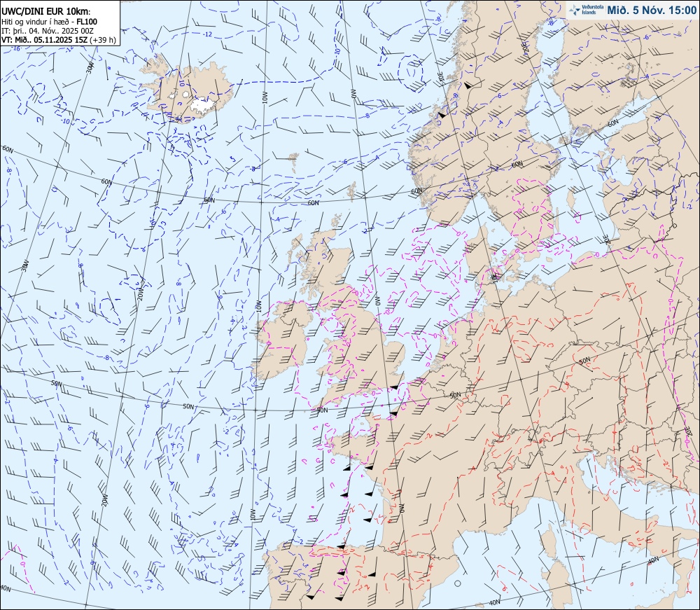700x610 pixels.
Task: Click the 'VT: Mið.. 05.11.2025 15Z (+39 h)' line
Action: (x=59, y=40)
